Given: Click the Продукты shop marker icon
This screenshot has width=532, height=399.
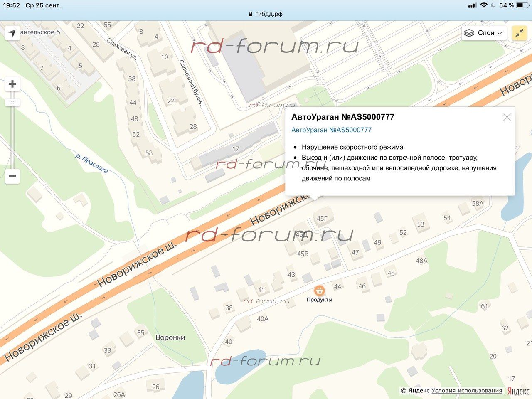Looking at the screenshot, I should (x=319, y=291).
